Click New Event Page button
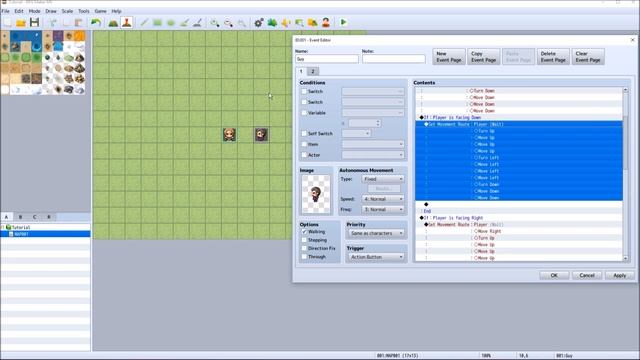 pyautogui.click(x=449, y=57)
